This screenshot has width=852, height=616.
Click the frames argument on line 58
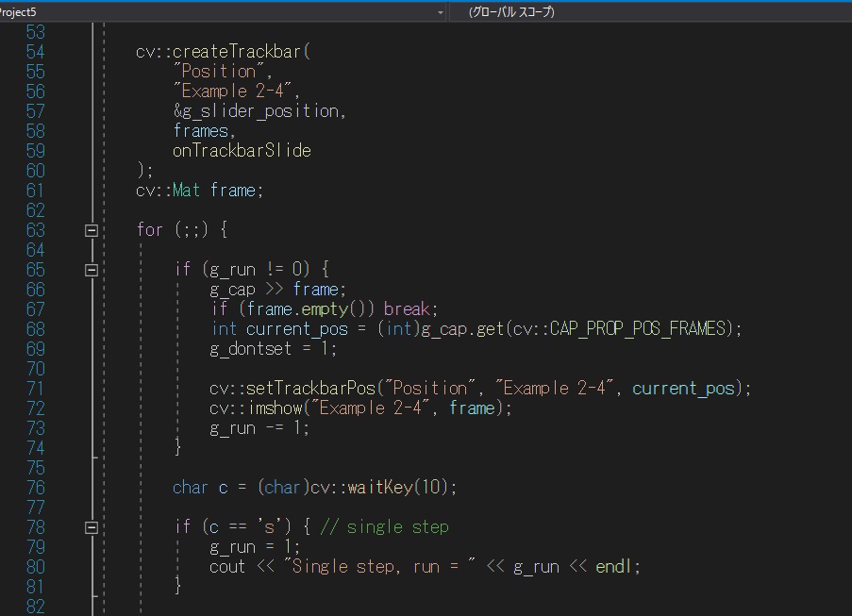201,131
